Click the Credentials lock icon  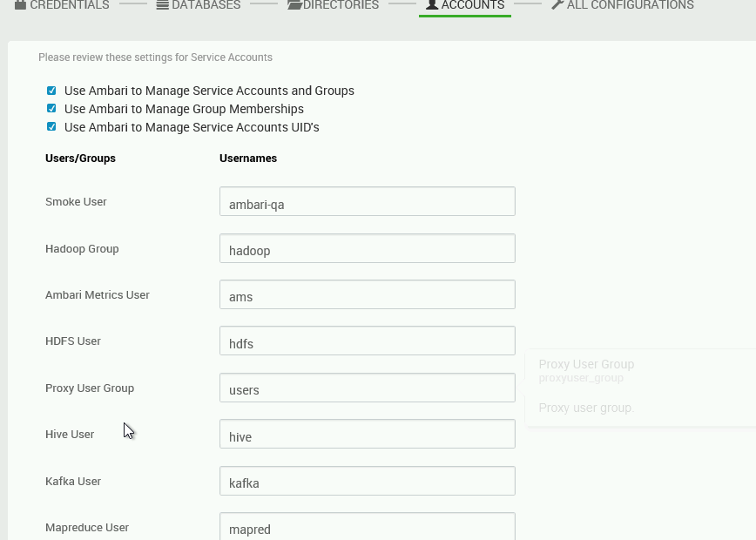[20, 5]
